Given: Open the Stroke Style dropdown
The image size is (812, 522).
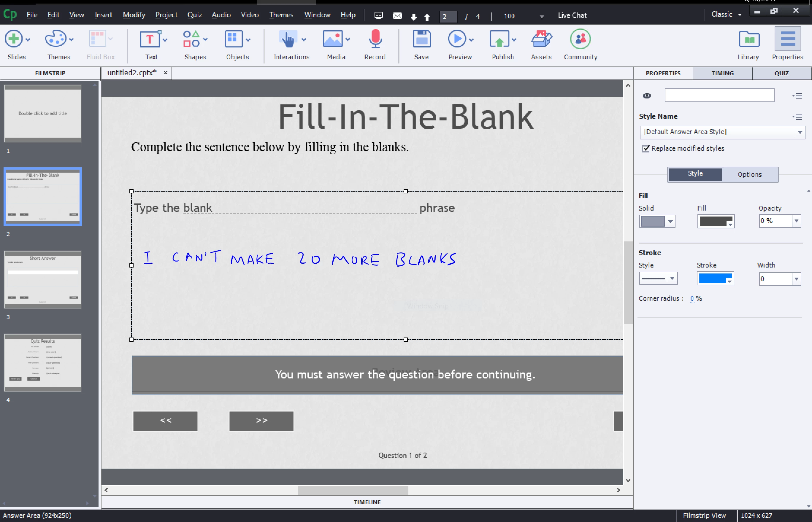Looking at the screenshot, I should [672, 278].
